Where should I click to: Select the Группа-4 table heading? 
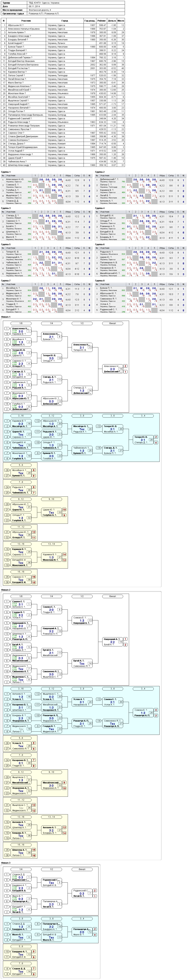[100, 208]
